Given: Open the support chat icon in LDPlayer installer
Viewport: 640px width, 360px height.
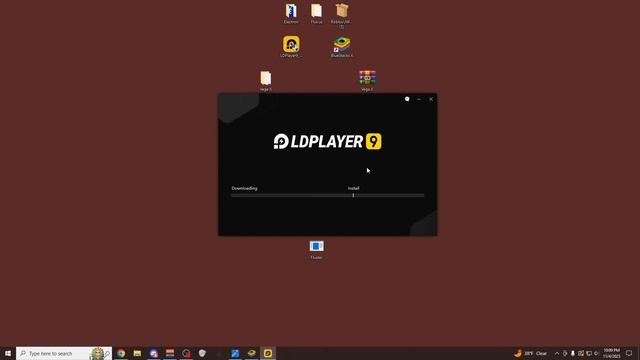Looking at the screenshot, I should point(407,99).
